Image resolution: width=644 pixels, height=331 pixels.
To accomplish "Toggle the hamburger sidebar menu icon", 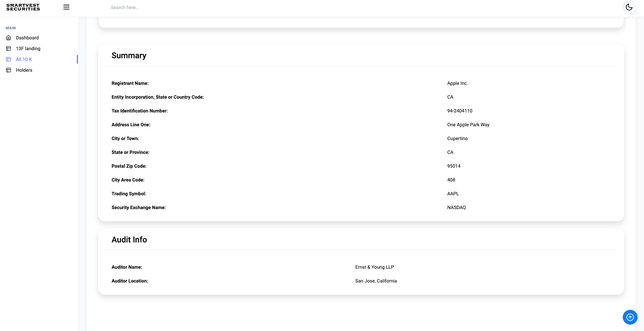I will (66, 7).
